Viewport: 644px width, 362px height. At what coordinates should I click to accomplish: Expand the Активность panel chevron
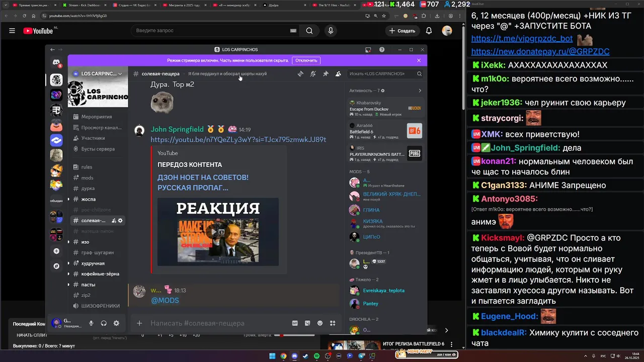(x=420, y=90)
